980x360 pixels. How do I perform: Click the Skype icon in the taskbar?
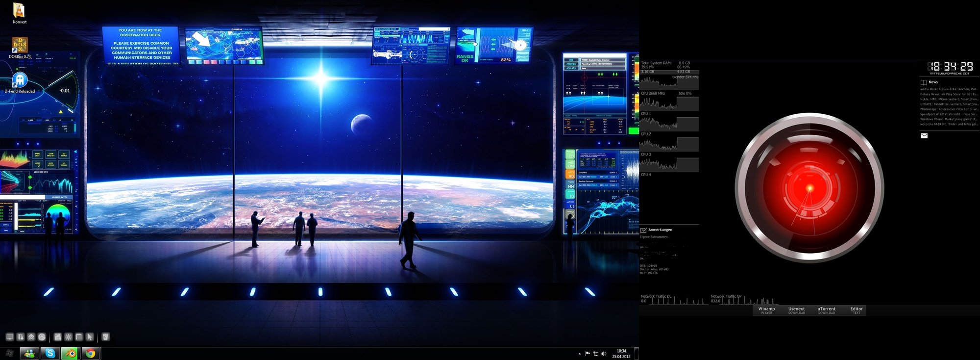tap(50, 353)
